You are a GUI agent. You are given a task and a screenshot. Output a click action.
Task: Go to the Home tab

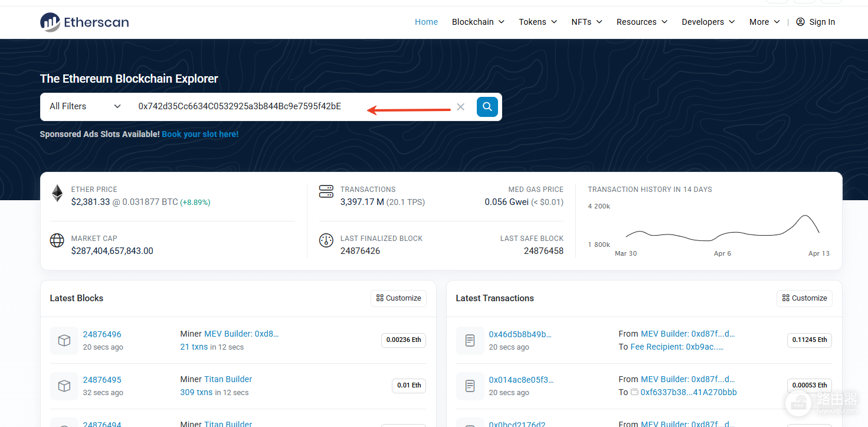(x=426, y=22)
